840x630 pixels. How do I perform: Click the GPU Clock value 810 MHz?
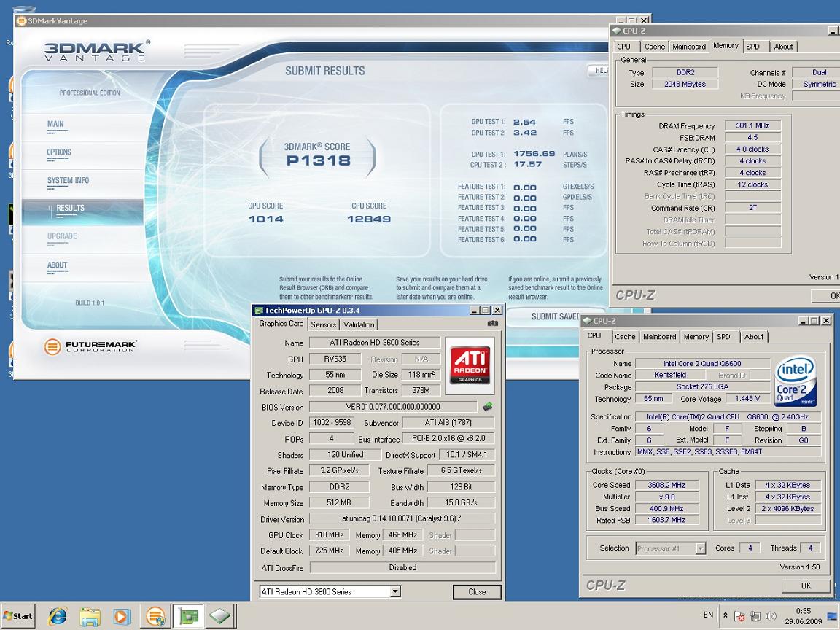[x=329, y=534]
